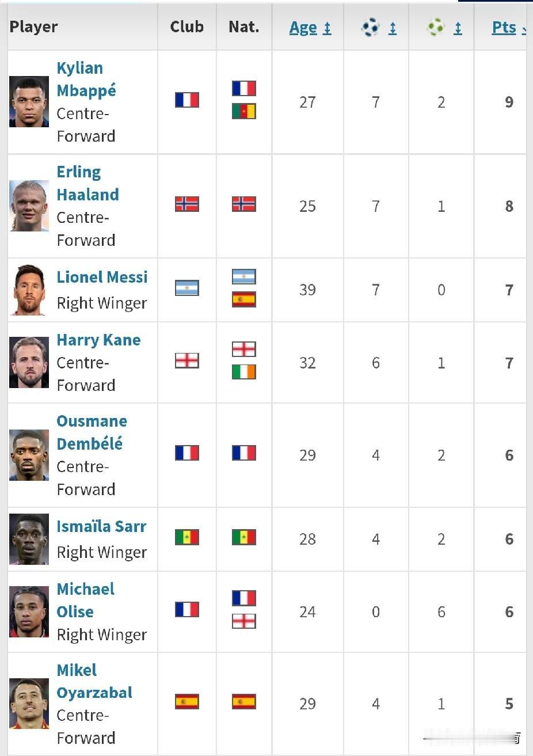
Task: Click the Cameroon nationality flag in Mbappé's row
Action: click(x=244, y=111)
